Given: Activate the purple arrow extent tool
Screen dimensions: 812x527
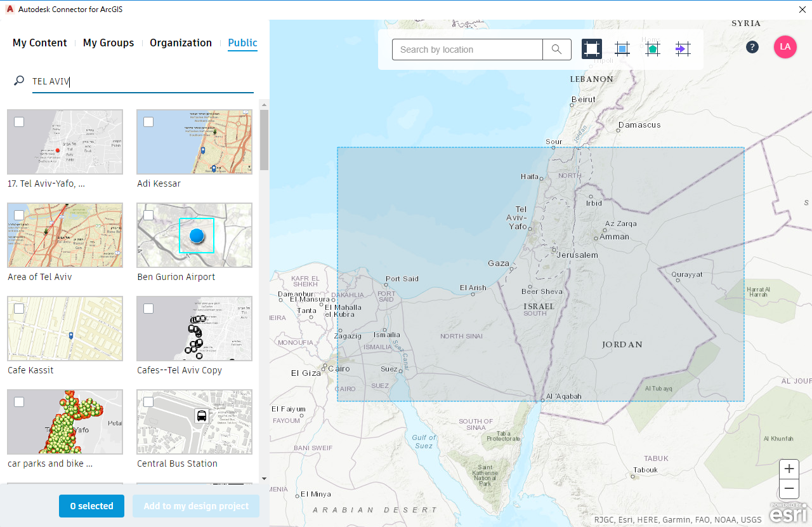Looking at the screenshot, I should click(683, 49).
